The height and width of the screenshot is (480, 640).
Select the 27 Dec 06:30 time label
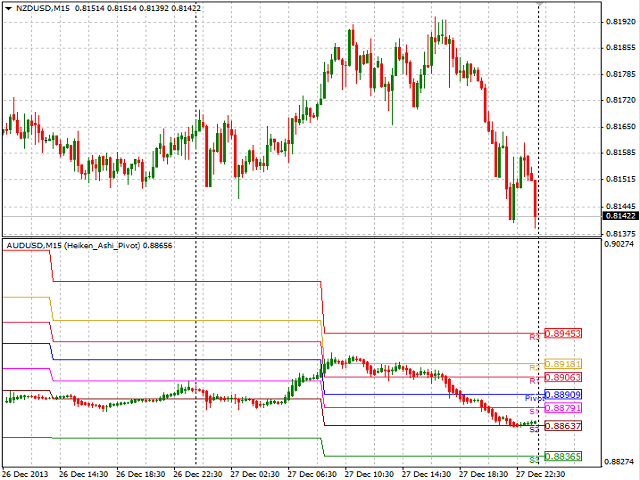click(x=312, y=474)
